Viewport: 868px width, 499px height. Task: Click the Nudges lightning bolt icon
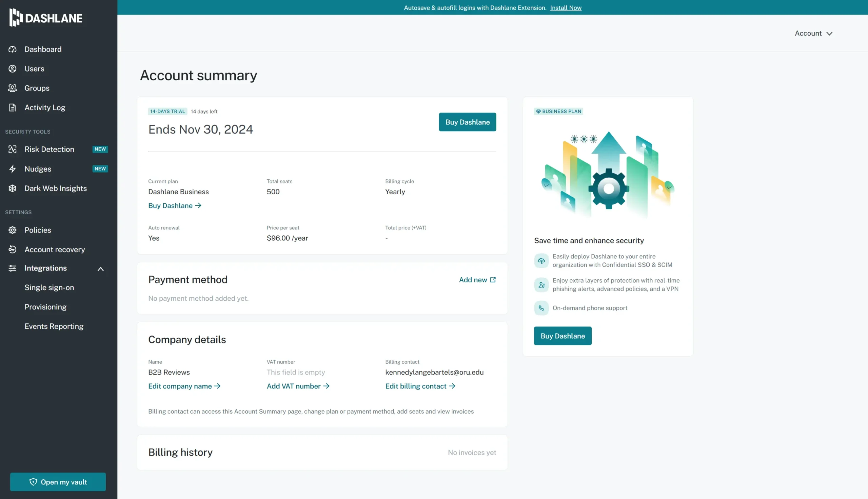click(x=12, y=168)
